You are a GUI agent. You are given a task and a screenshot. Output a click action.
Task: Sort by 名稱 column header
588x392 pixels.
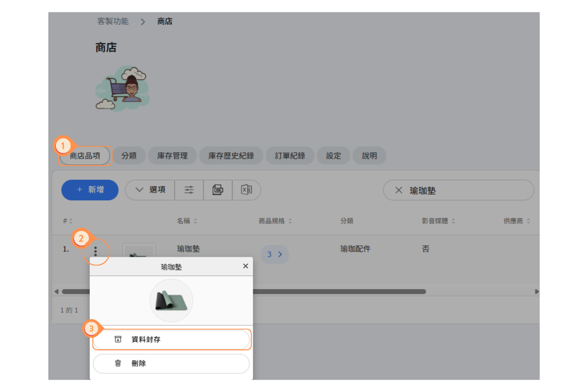click(x=187, y=221)
